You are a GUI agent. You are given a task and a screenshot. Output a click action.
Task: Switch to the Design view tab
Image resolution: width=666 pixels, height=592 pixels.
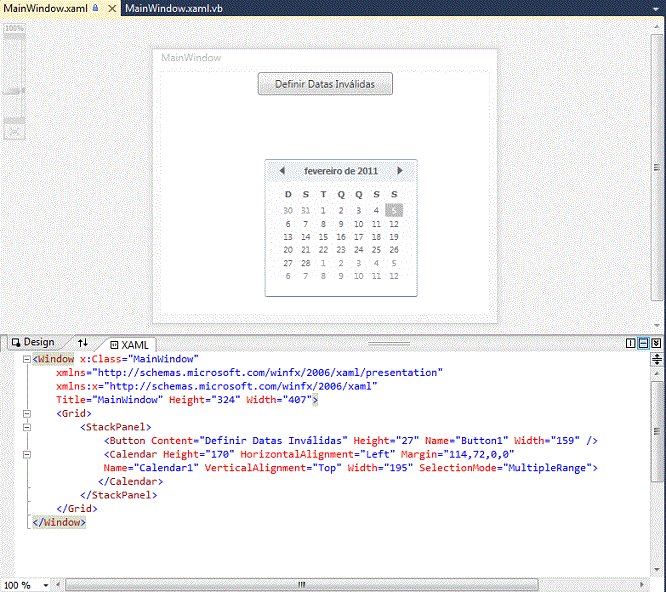point(34,342)
